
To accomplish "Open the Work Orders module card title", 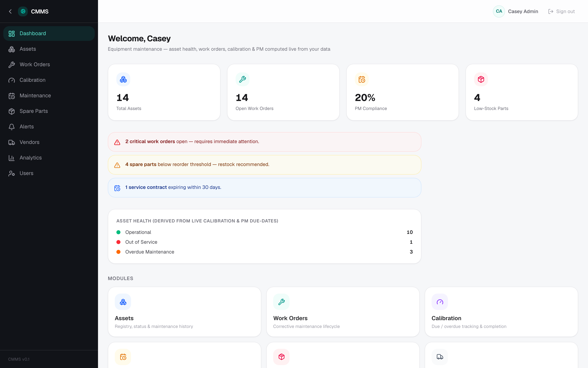I will [x=290, y=318].
